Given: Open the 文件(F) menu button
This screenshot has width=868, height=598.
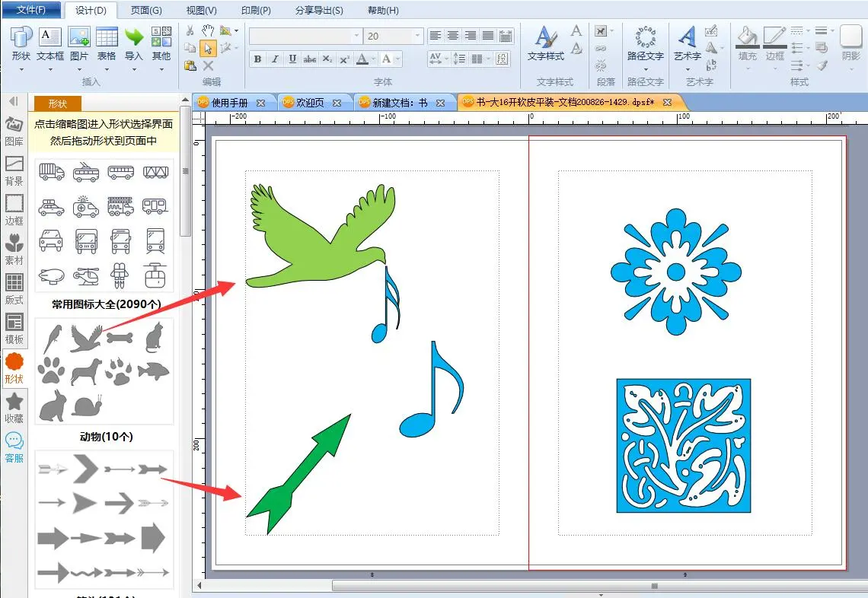Looking at the screenshot, I should click(x=31, y=10).
